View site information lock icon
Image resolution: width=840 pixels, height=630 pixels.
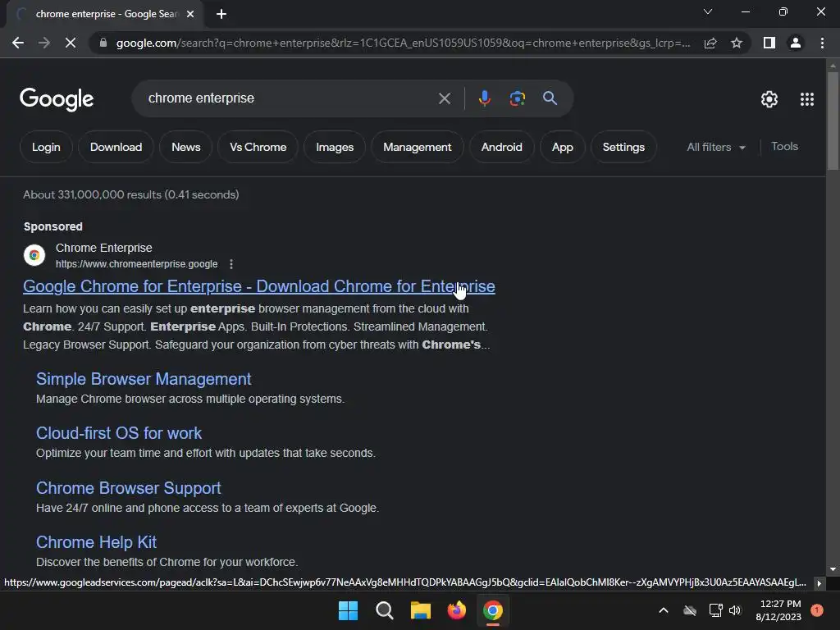point(103,43)
